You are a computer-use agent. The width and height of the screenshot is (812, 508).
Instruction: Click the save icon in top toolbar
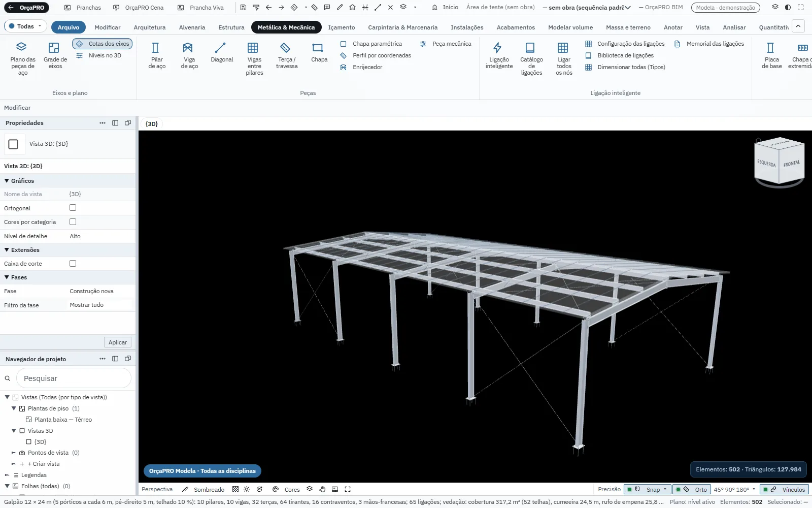(243, 8)
